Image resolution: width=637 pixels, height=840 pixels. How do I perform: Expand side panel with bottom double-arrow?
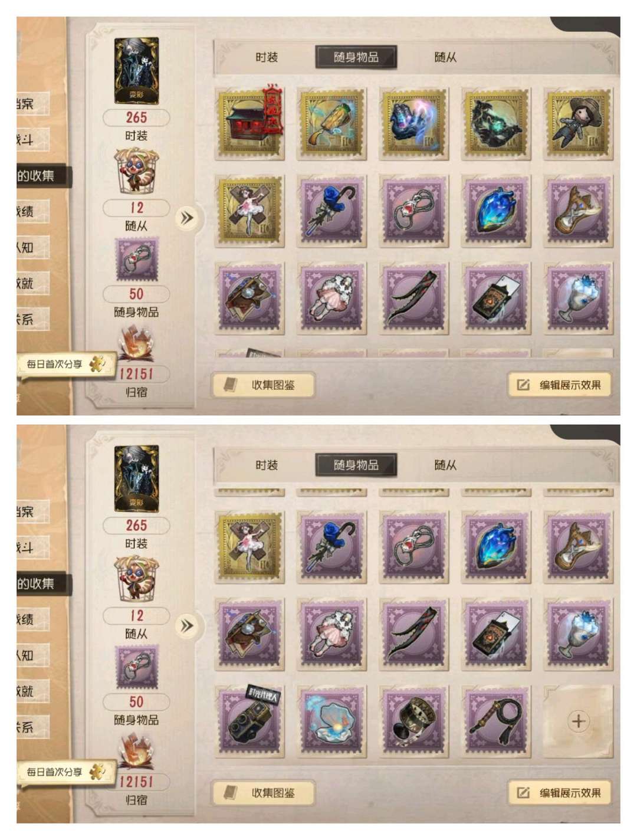[186, 626]
